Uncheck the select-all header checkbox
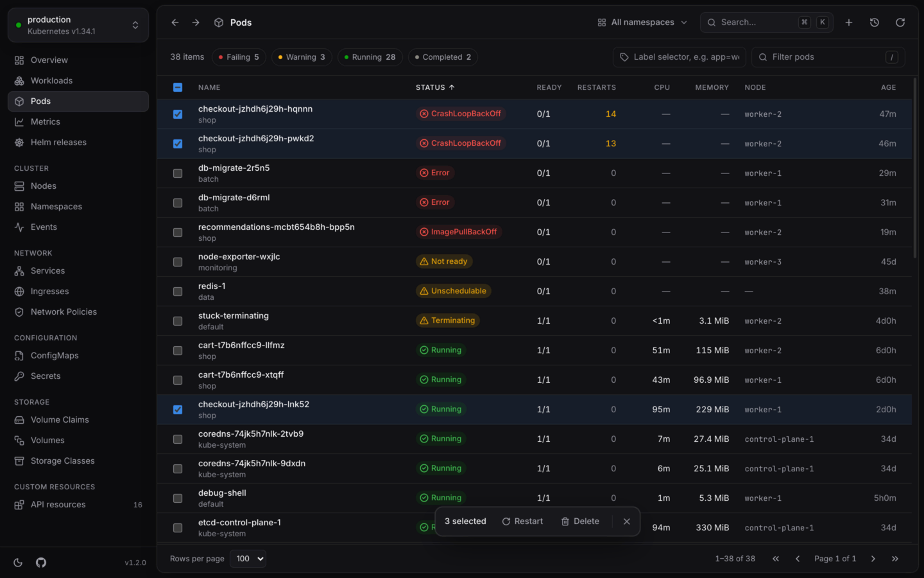This screenshot has width=924, height=578. pyautogui.click(x=178, y=87)
